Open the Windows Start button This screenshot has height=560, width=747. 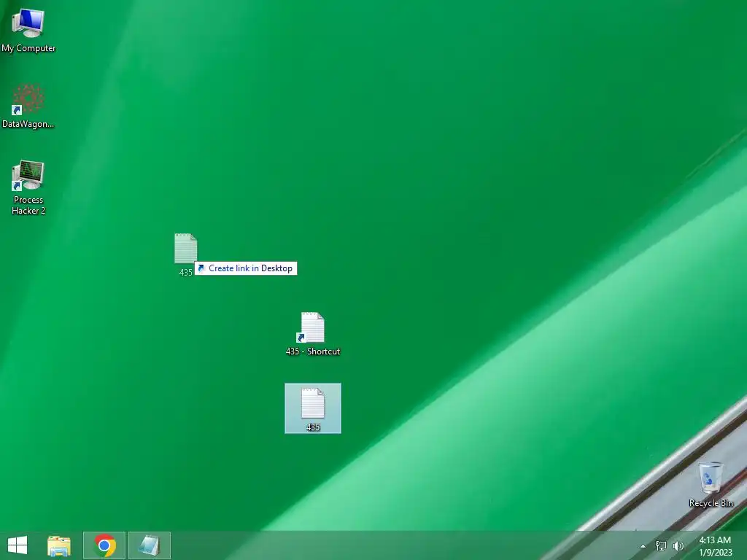(18, 545)
